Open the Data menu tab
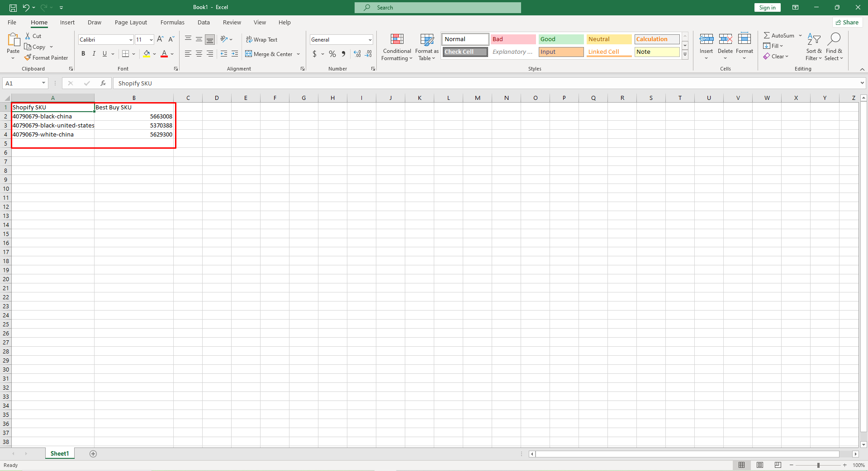The image size is (868, 471). click(204, 22)
